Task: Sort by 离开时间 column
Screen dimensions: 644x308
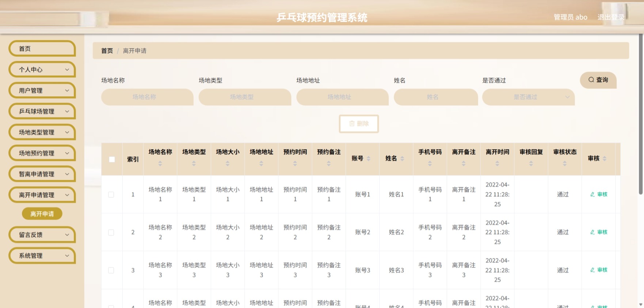Action: pos(497,163)
